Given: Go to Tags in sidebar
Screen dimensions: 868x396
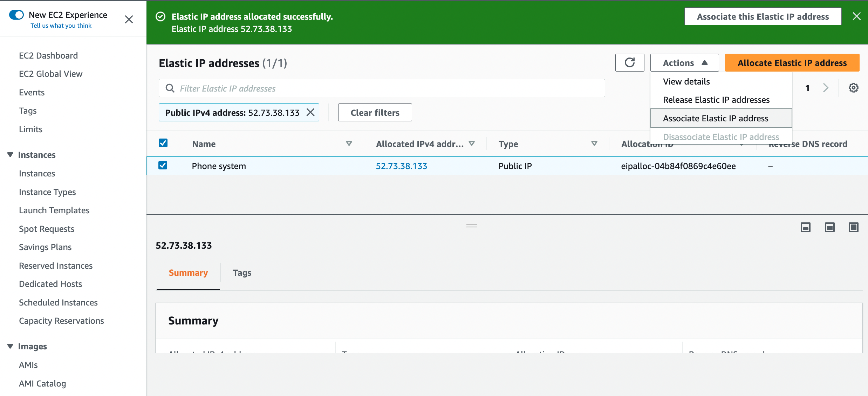Looking at the screenshot, I should 28,110.
